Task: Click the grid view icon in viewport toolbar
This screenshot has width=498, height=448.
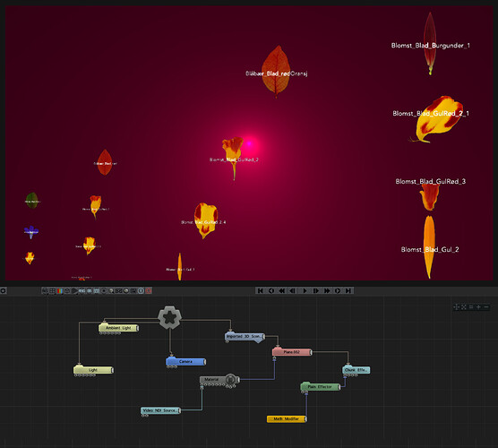Action: pyautogui.click(x=52, y=290)
